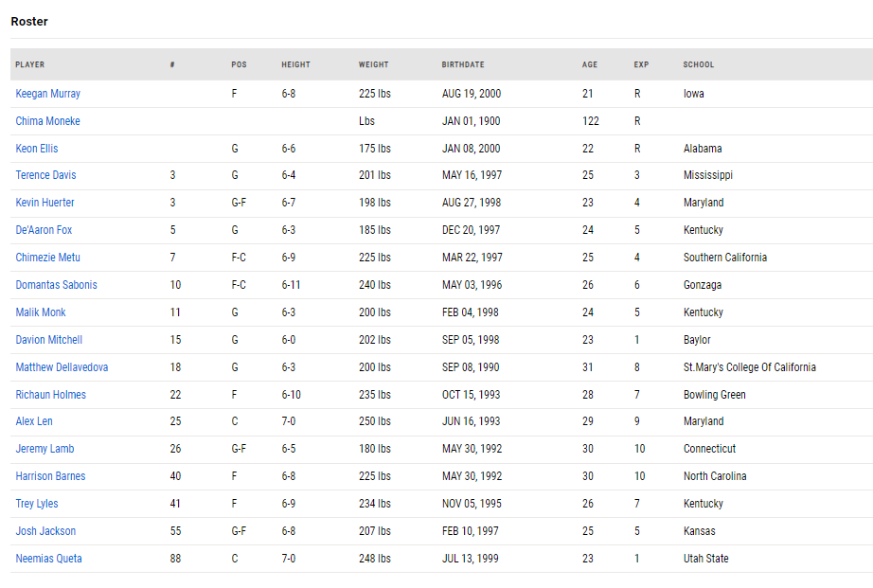This screenshot has height=588, width=873.
Task: Open De'Aaron Fox player page
Action: (44, 229)
